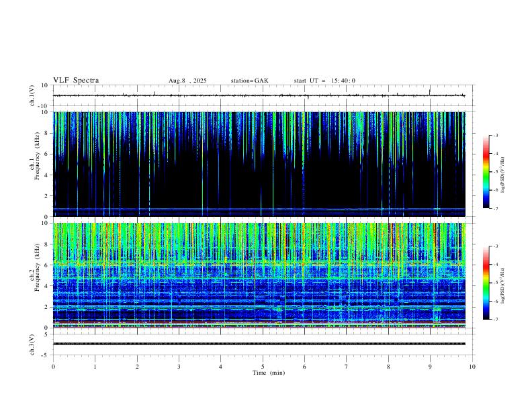Click the ch.1 spectrogram color bar
Screen dimensions: 532x411
[x=486, y=172]
